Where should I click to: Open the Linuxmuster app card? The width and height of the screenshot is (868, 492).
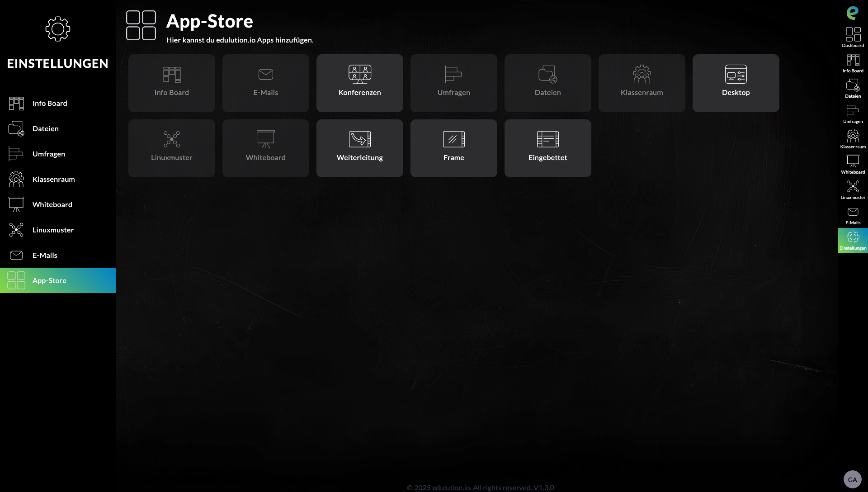click(172, 148)
